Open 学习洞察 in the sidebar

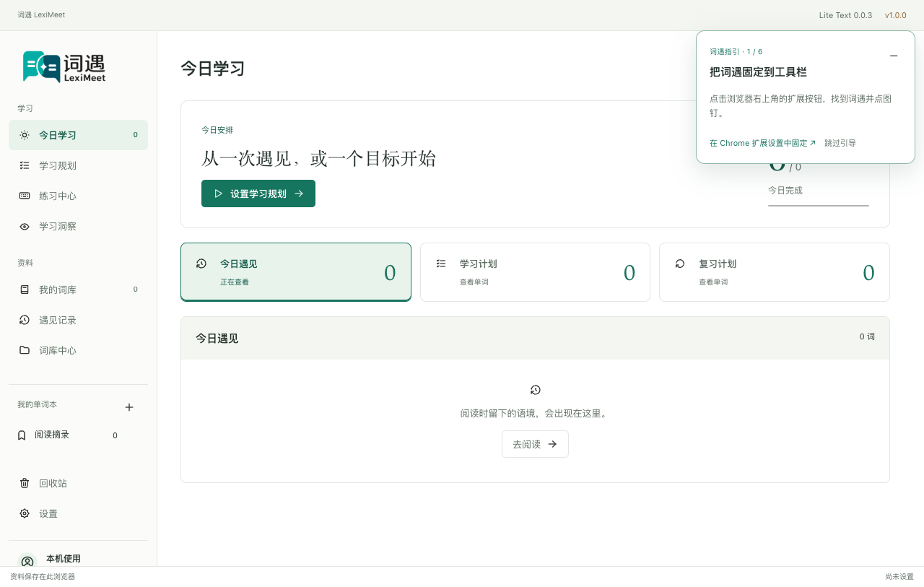click(x=78, y=226)
